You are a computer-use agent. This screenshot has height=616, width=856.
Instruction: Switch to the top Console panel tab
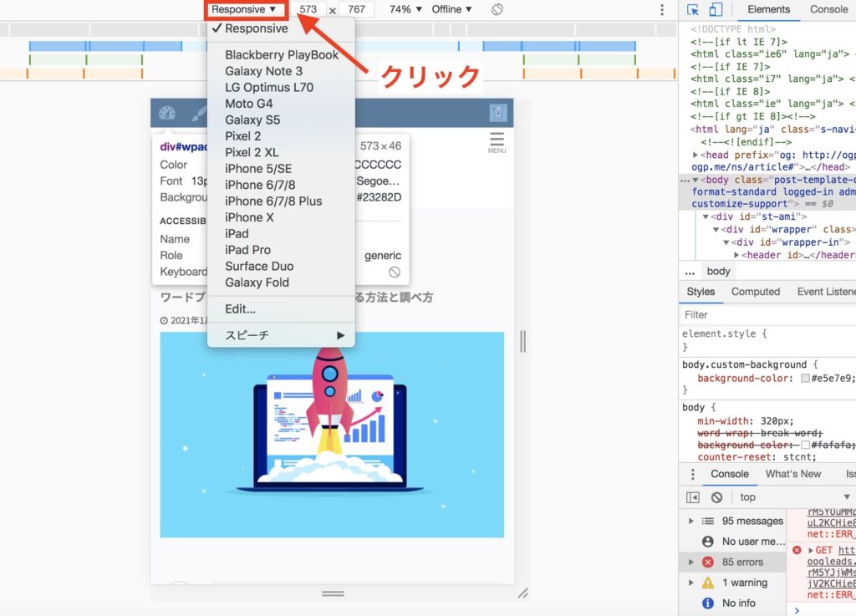pos(828,9)
